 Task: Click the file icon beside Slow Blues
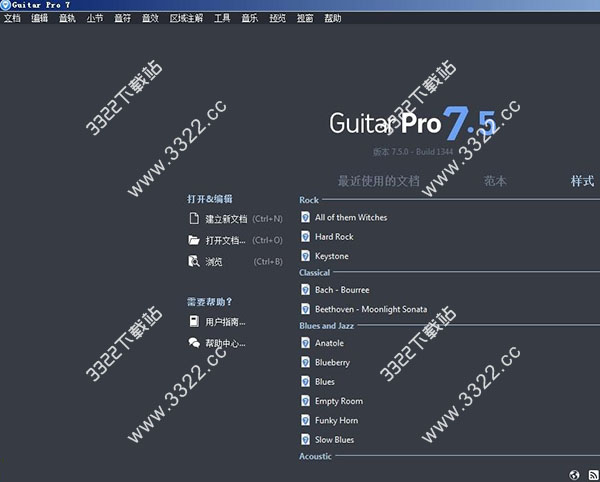pos(305,439)
